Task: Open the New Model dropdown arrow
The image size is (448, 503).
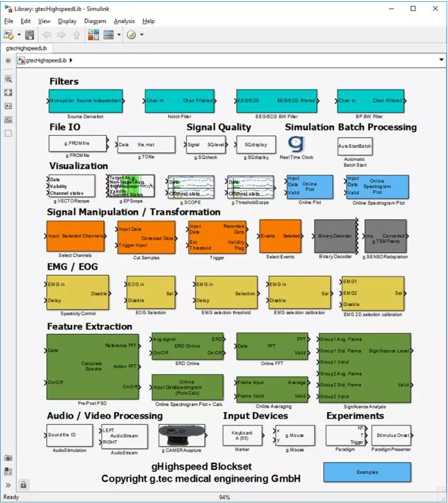Action: pos(19,35)
